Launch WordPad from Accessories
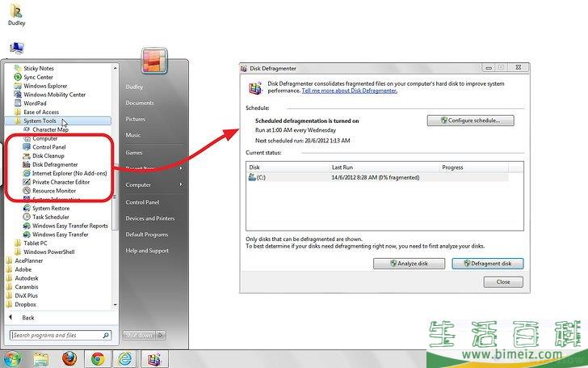This screenshot has width=588, height=368. pos(35,104)
